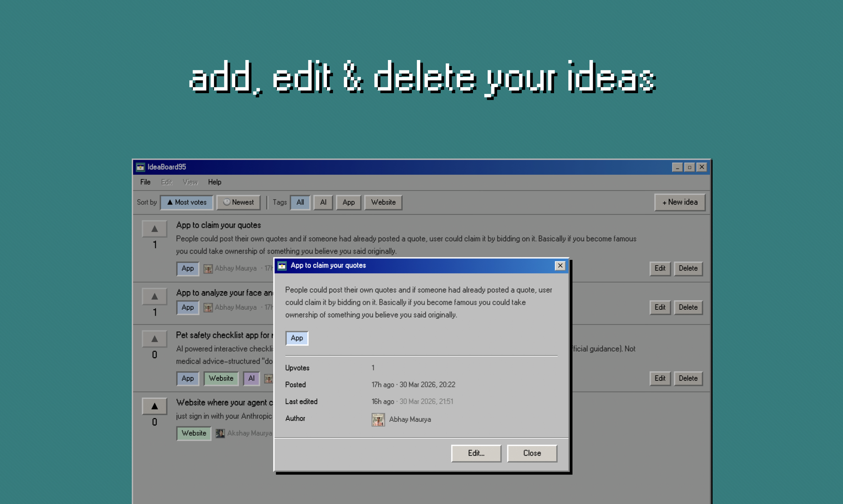Viewport: 843px width, 504px height.
Task: Click the IdeaBoard95 title bar app icon
Action: pos(140,167)
